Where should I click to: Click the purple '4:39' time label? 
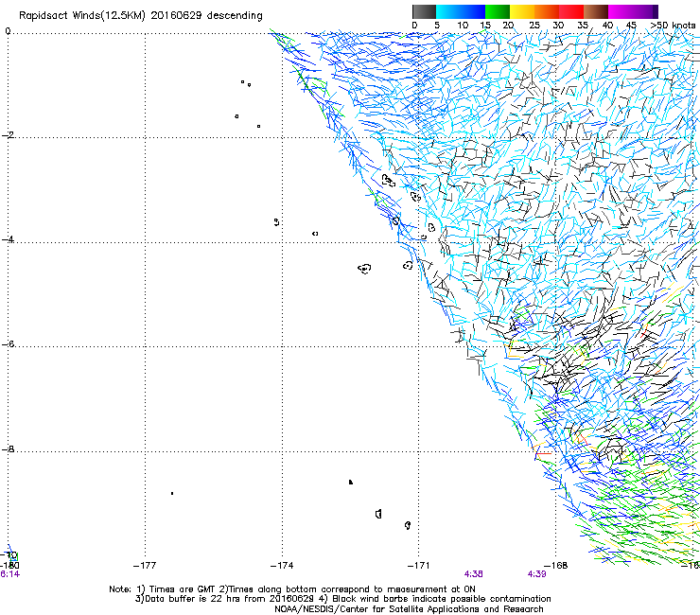[x=536, y=574]
